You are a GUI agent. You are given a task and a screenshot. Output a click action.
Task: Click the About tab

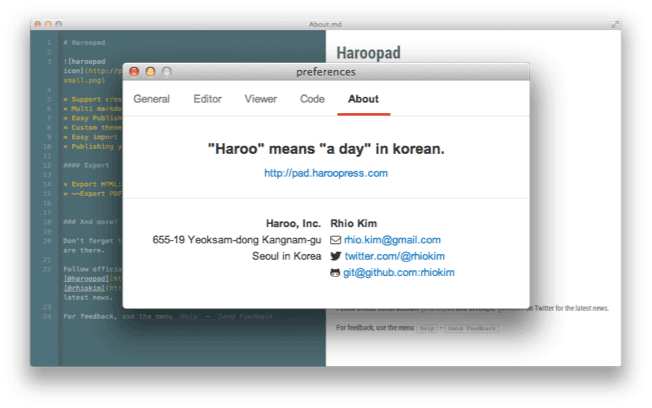(x=363, y=99)
